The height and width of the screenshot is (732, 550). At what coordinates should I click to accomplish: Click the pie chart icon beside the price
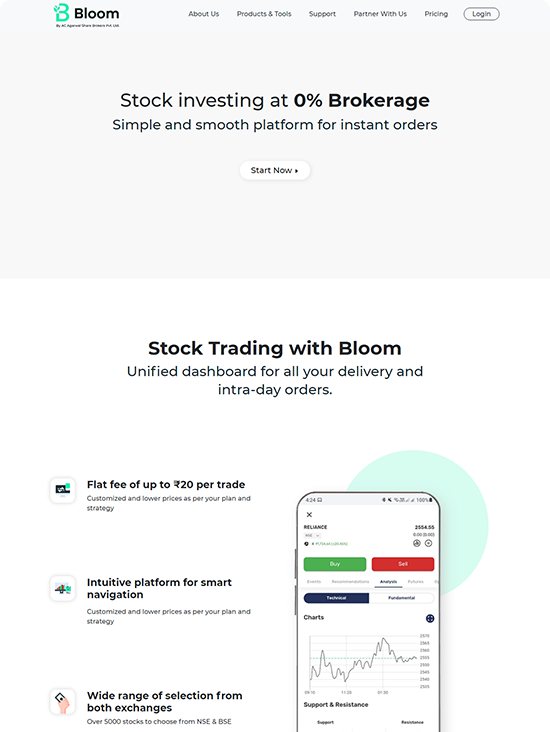pyautogui.click(x=417, y=543)
